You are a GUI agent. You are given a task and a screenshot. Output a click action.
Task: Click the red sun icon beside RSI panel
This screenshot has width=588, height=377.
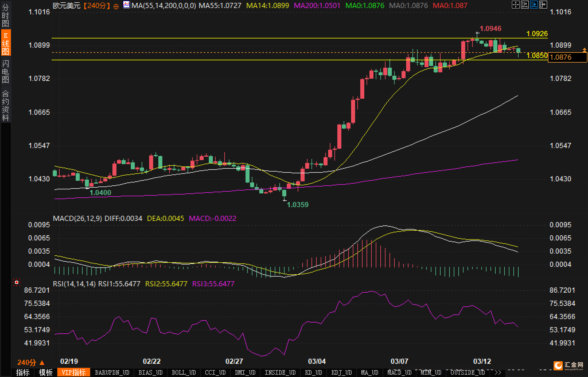coord(17,283)
